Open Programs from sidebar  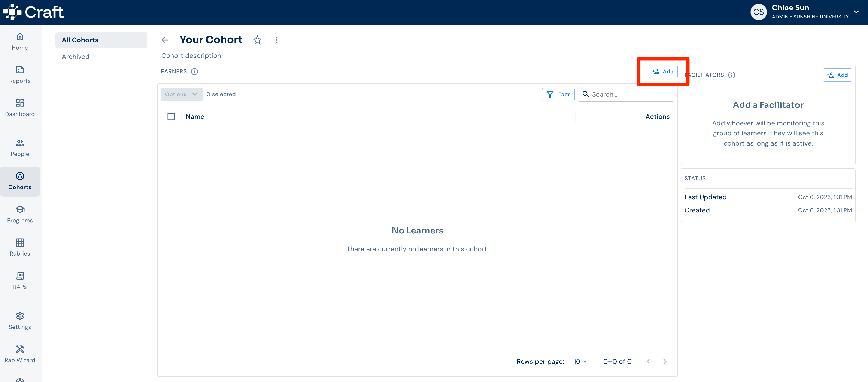click(20, 214)
